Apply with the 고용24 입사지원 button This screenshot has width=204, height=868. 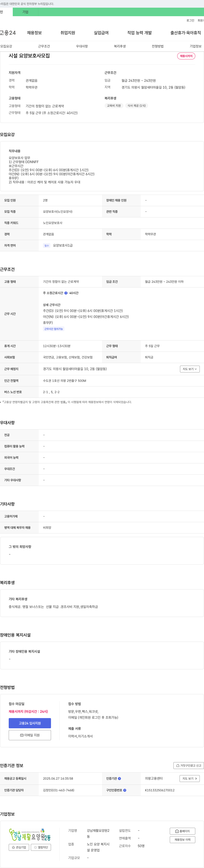point(30,723)
